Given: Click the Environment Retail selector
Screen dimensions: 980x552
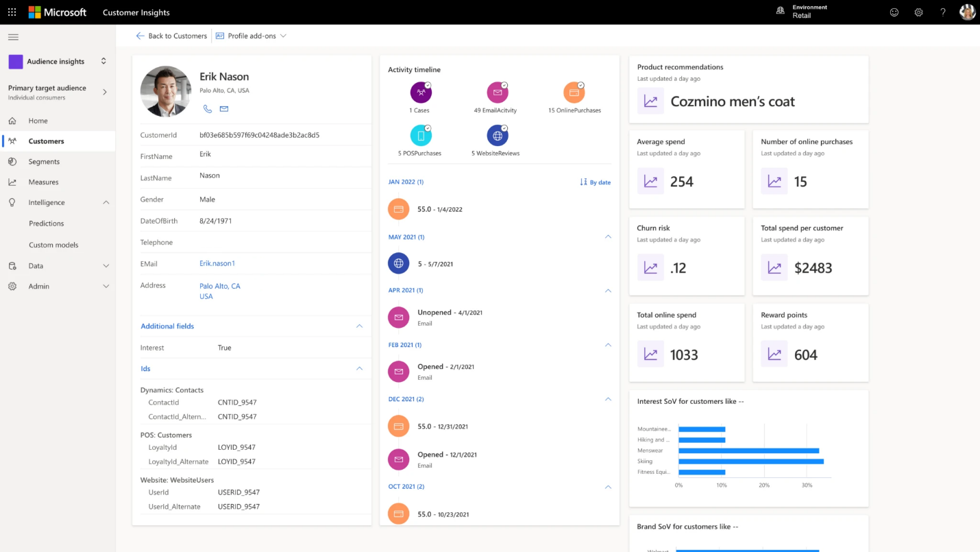Looking at the screenshot, I should pyautogui.click(x=802, y=12).
